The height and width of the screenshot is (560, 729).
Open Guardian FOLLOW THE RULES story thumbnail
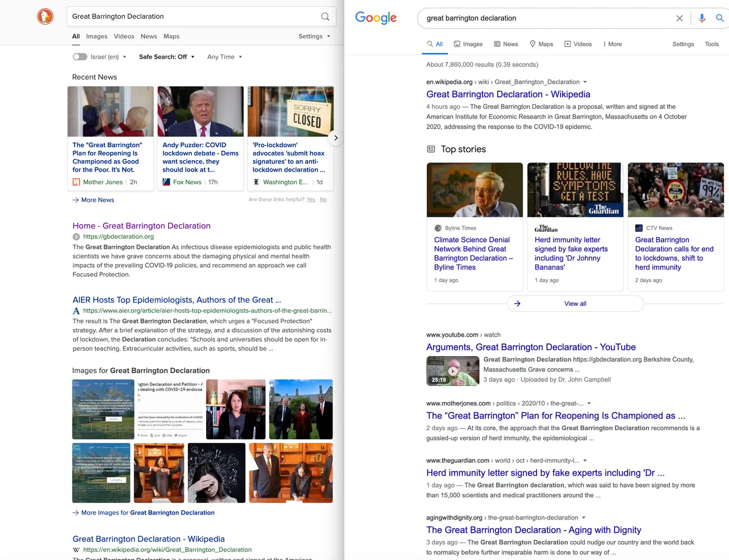575,190
